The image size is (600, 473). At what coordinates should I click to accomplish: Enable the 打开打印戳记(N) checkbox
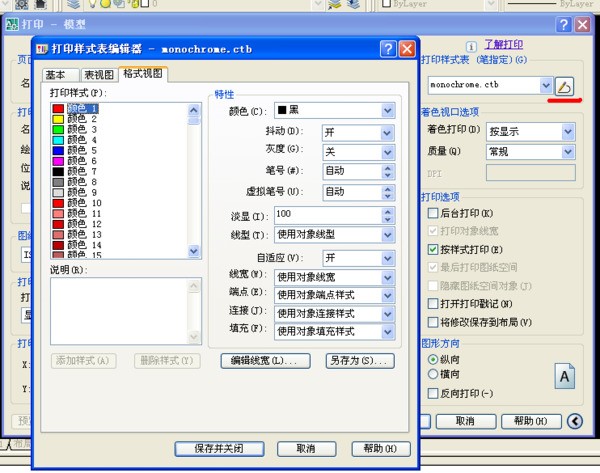click(433, 304)
